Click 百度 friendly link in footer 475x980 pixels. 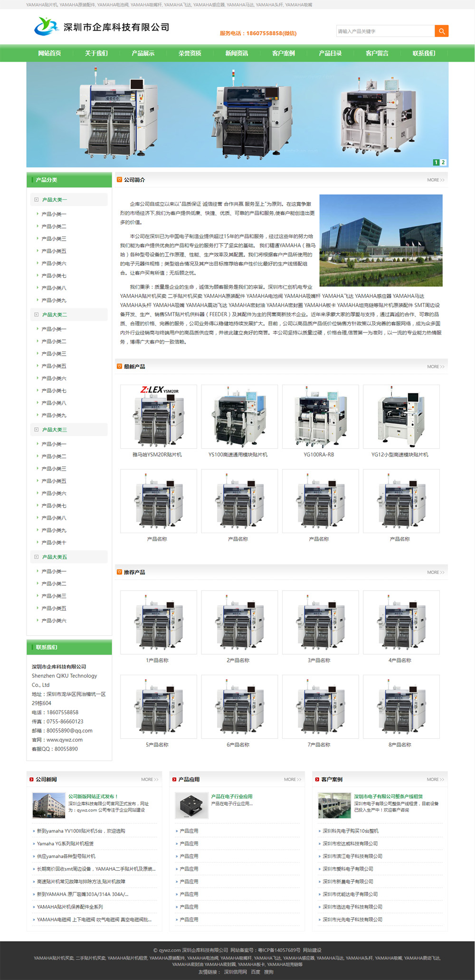[x=256, y=972]
